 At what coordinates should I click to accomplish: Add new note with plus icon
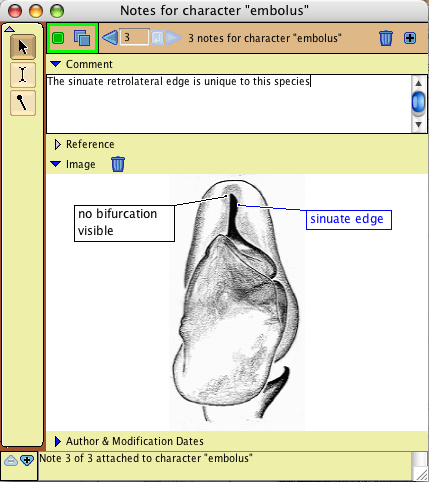pyautogui.click(x=410, y=38)
